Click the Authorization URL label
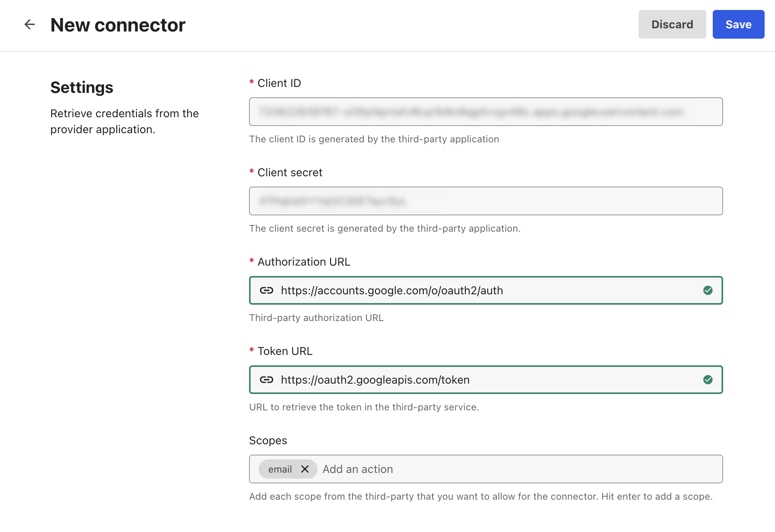775x532 pixels. pyautogui.click(x=304, y=262)
